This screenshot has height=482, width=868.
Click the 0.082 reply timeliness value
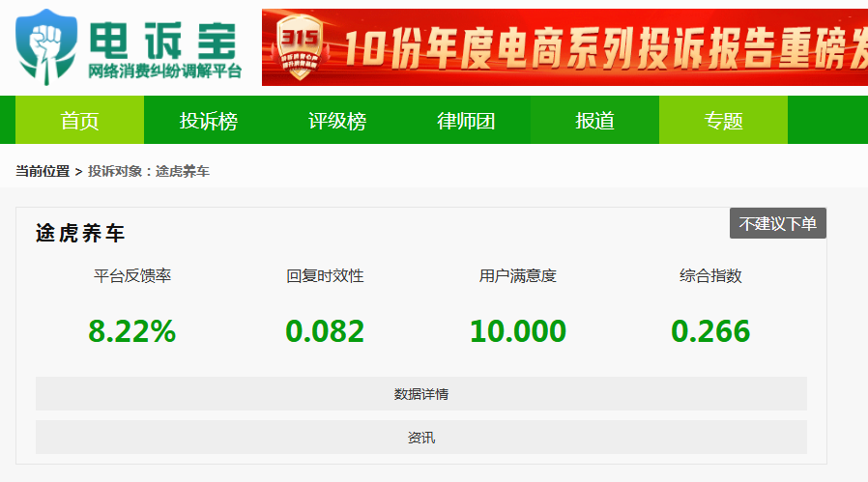[325, 331]
